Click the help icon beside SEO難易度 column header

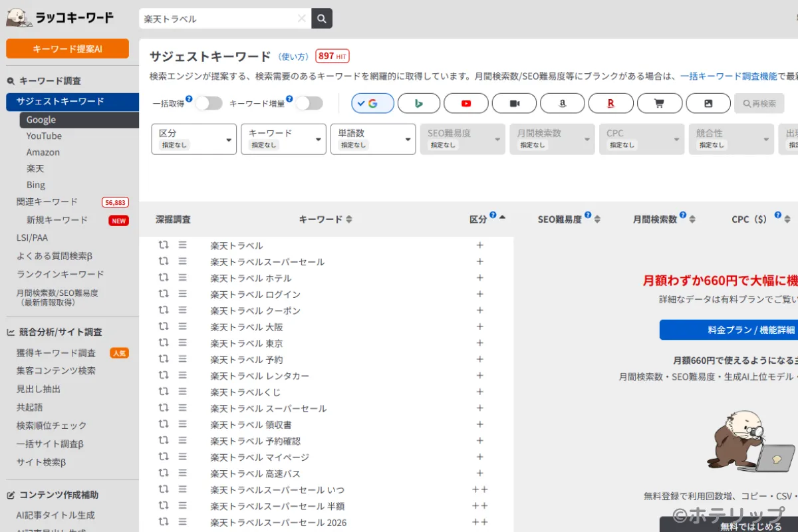(x=588, y=215)
